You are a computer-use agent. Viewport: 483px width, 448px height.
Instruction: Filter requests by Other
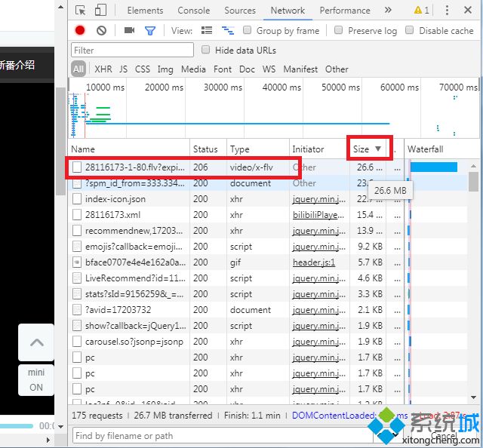coord(337,69)
